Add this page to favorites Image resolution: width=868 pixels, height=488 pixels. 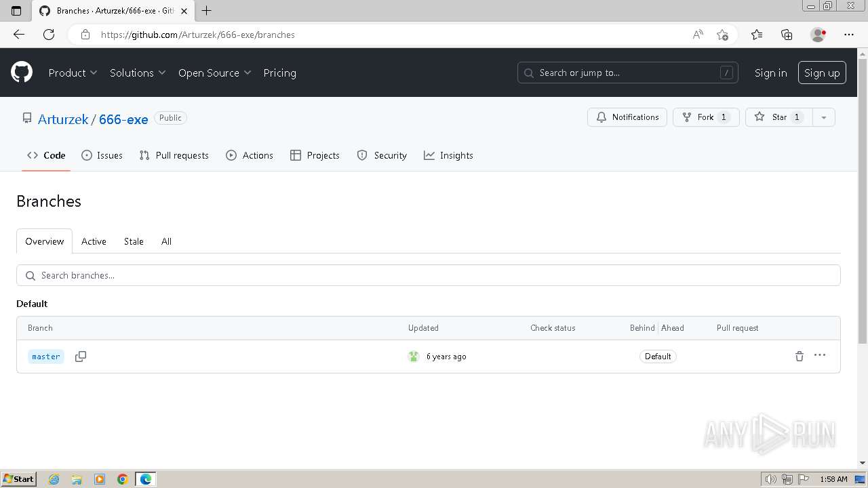[x=722, y=35]
